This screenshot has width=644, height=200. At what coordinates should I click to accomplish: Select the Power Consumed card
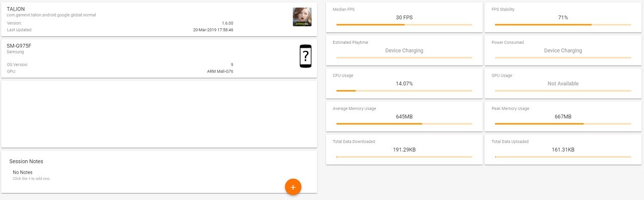pyautogui.click(x=563, y=50)
